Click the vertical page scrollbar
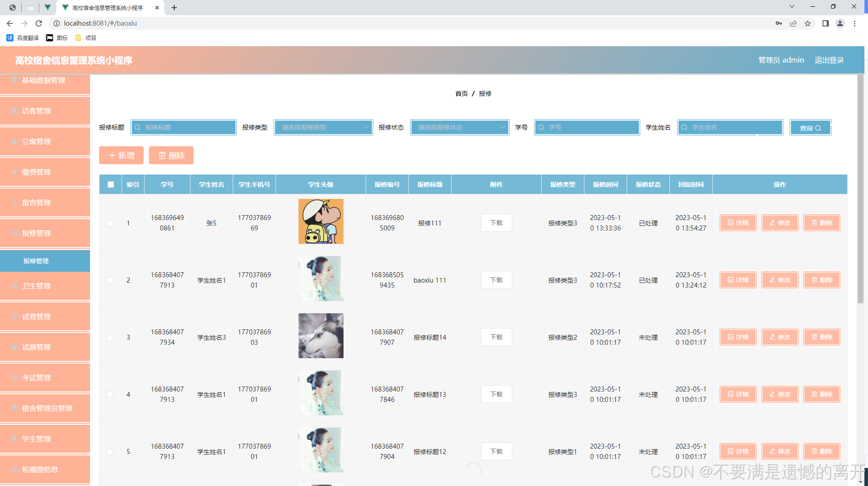This screenshot has width=868, height=486. [x=860, y=189]
